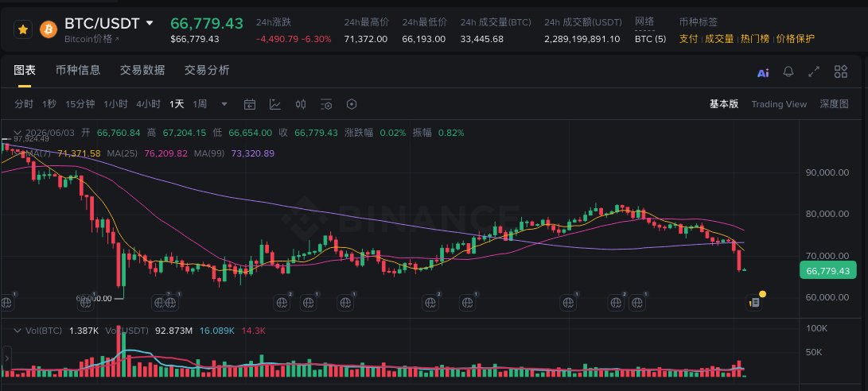Image resolution: width=868 pixels, height=391 pixels.
Task: Click the orange Bitcoin logo icon
Action: [x=49, y=29]
